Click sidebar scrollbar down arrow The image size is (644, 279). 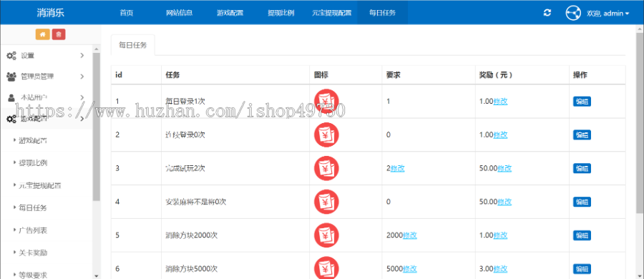pyautogui.click(x=97, y=275)
